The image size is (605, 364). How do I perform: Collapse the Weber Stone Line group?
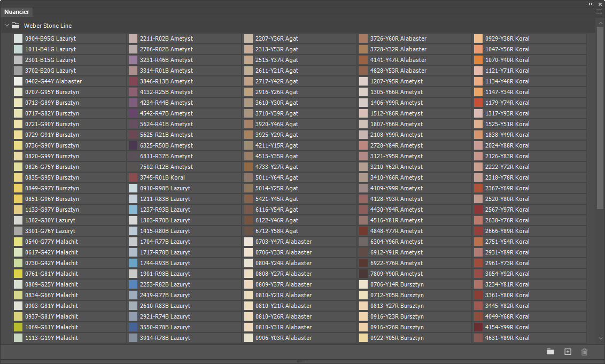click(x=6, y=26)
